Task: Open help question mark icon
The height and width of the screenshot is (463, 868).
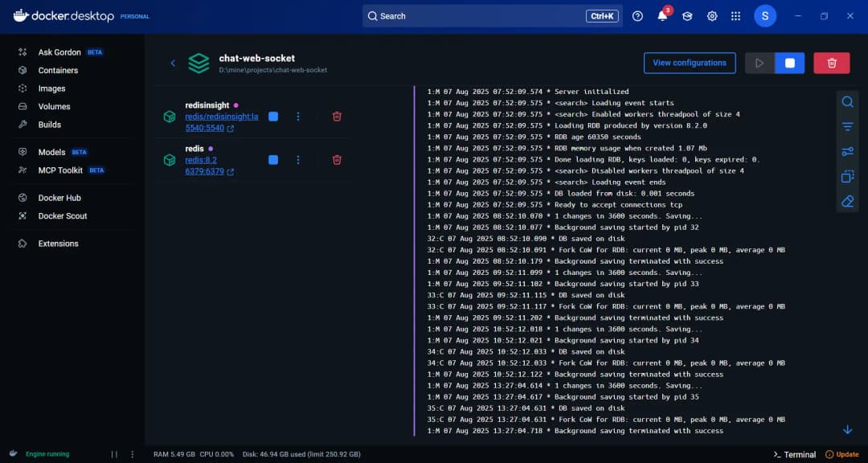Action: tap(637, 16)
